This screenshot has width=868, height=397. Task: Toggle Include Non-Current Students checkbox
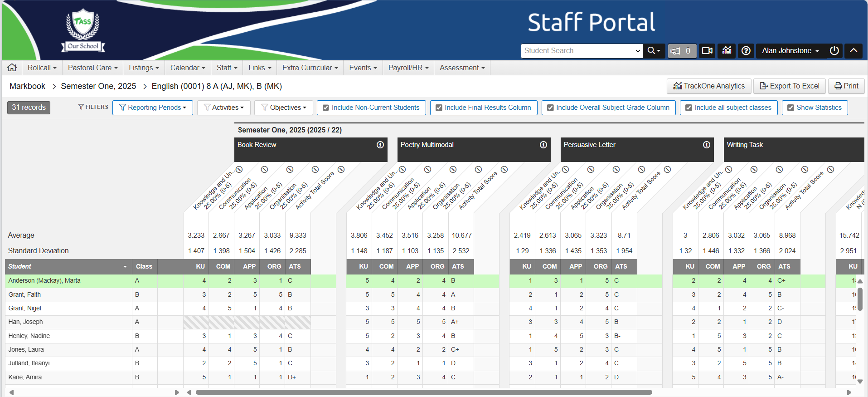(326, 108)
